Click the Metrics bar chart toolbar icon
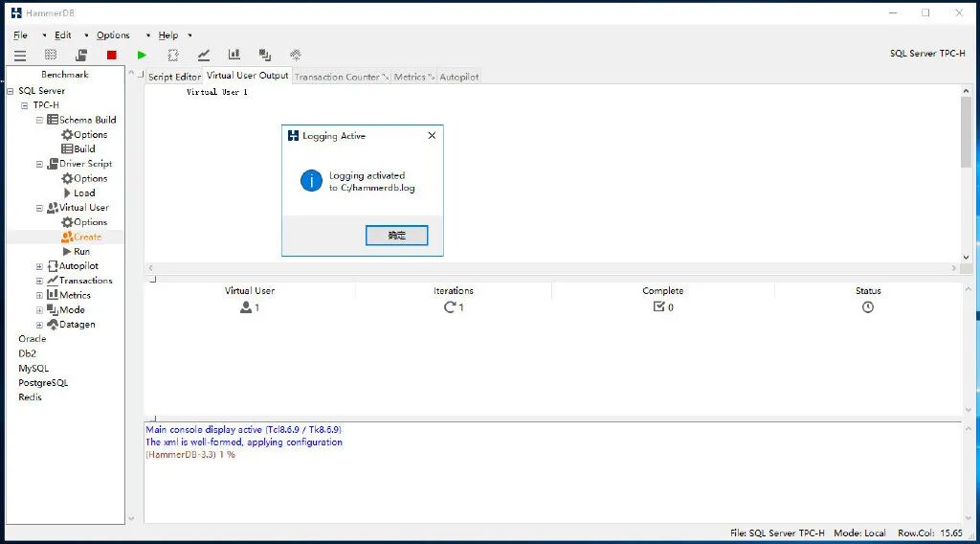 click(234, 55)
